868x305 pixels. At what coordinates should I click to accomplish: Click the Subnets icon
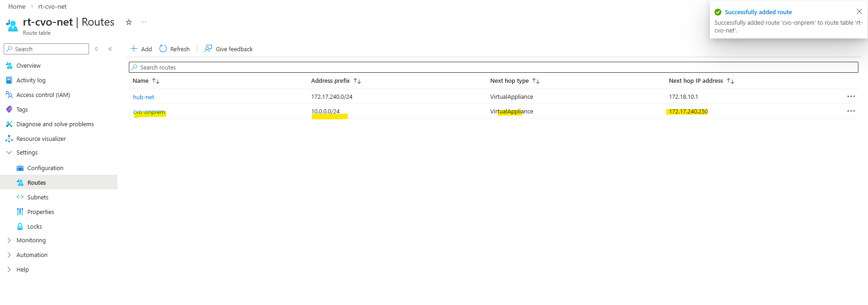20,197
